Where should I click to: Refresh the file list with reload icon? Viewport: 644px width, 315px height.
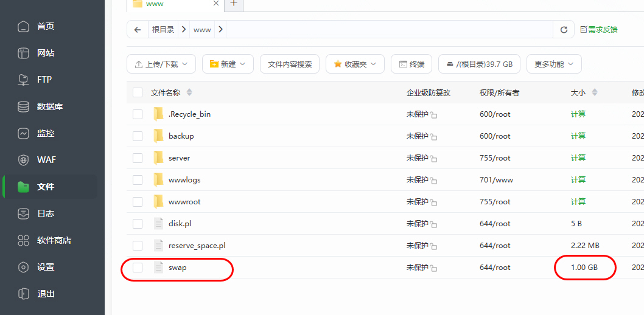pos(564,29)
